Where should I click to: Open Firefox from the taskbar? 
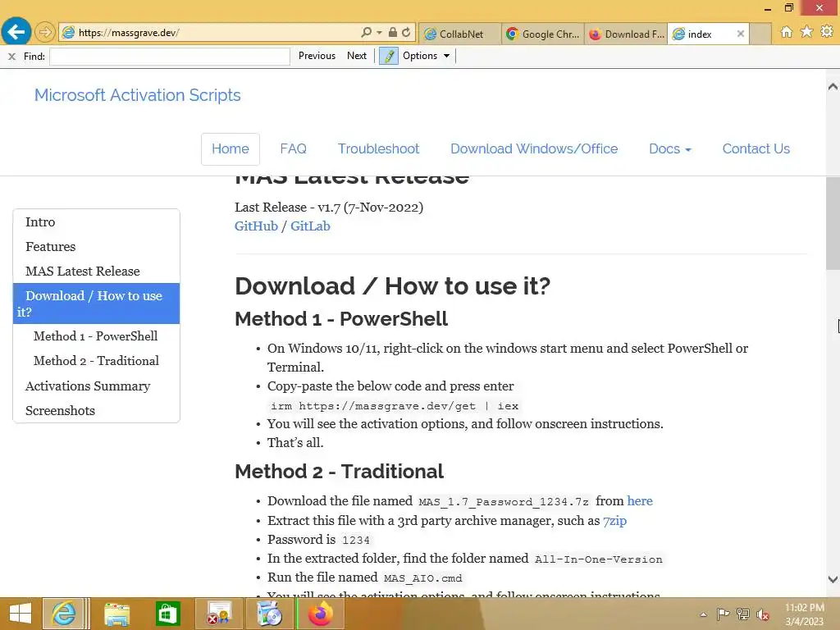coord(321,614)
